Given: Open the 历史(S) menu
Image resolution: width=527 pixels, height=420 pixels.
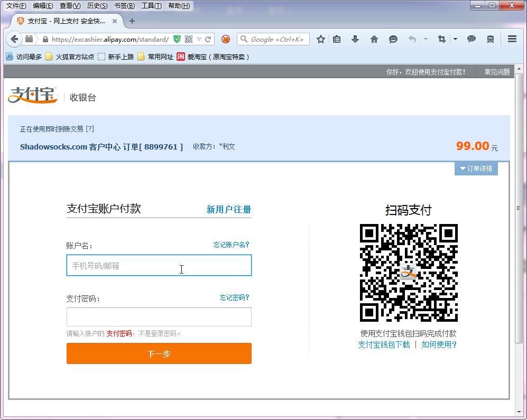Looking at the screenshot, I should tap(97, 6).
